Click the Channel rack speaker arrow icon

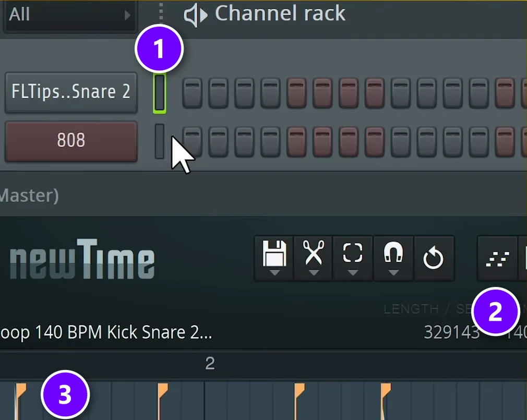click(x=195, y=15)
